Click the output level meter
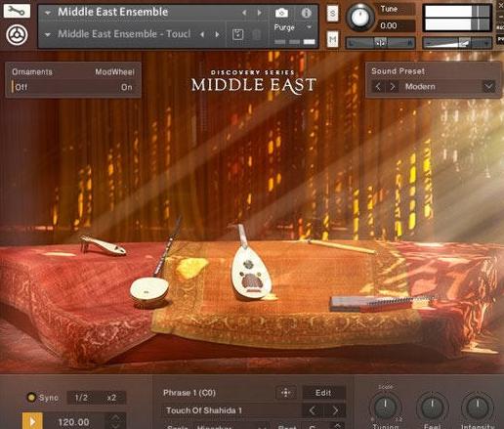This screenshot has height=429, width=504. point(457,18)
